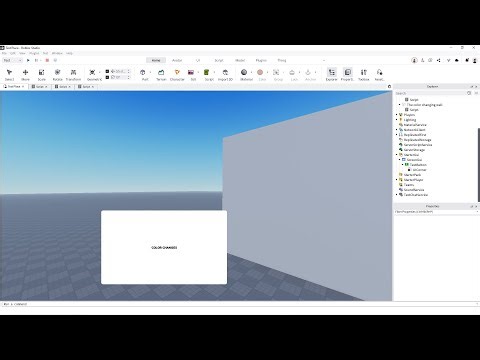480x360 pixels.
Task: Stop the playtest with red Stop button
Action: click(x=47, y=60)
